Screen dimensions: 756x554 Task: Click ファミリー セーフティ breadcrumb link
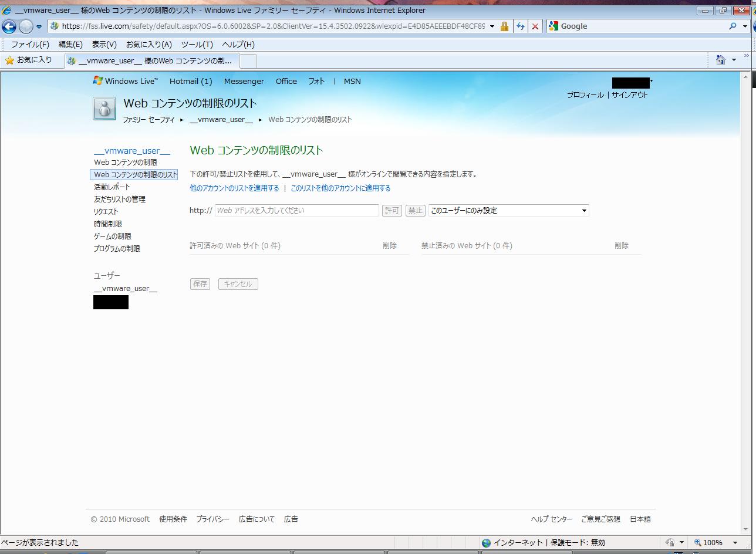[148, 119]
